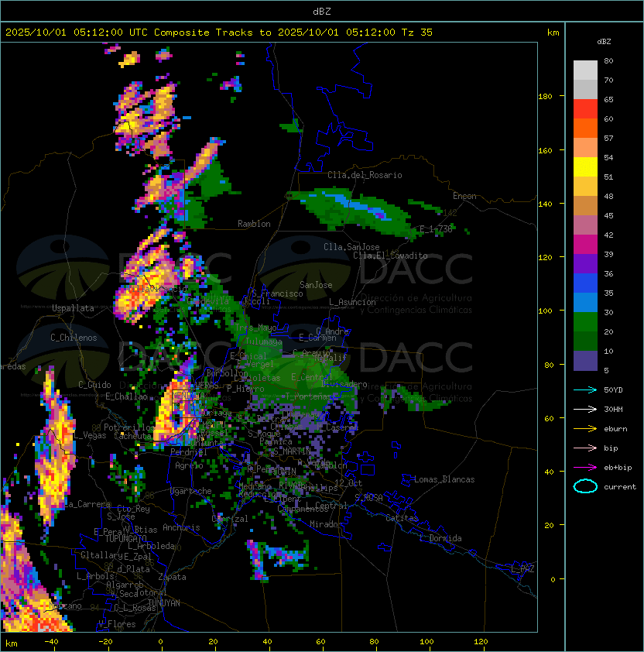Click the 'Lomas_Blancas' place label
Image resolution: width=644 pixels, height=652 pixels.
pyautogui.click(x=444, y=479)
